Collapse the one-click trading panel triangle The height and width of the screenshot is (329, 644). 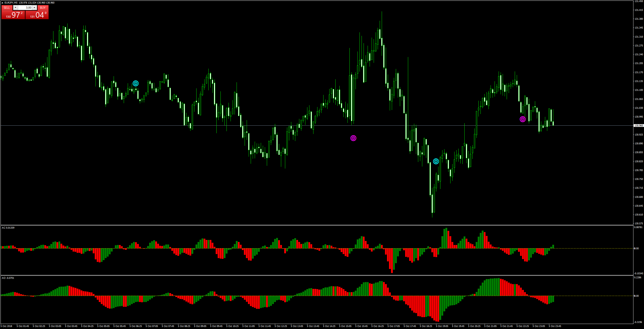(3, 3)
